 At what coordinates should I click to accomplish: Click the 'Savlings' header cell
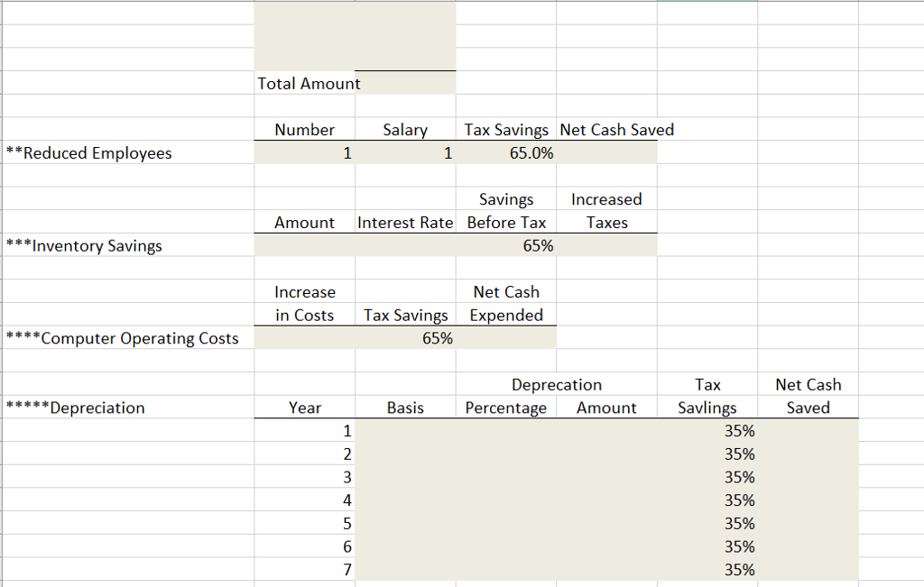(707, 408)
